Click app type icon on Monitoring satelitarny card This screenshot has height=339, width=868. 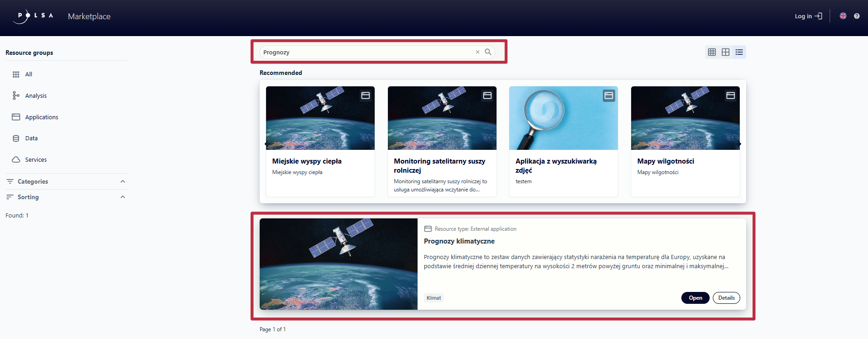click(x=487, y=95)
